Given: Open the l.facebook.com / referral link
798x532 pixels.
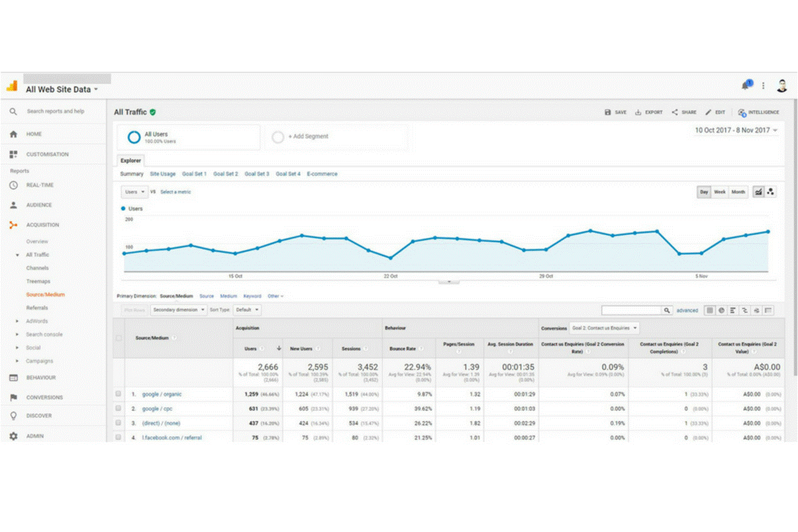Looking at the screenshot, I should [x=172, y=437].
